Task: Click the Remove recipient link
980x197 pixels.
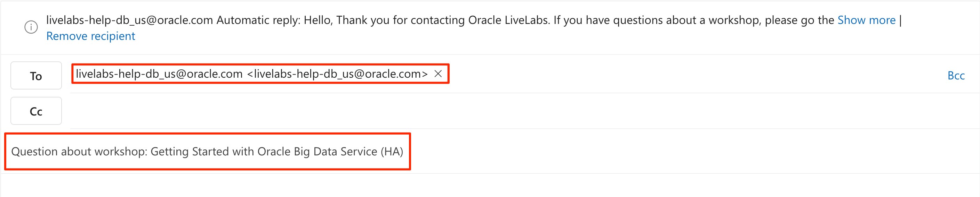Action: click(90, 36)
